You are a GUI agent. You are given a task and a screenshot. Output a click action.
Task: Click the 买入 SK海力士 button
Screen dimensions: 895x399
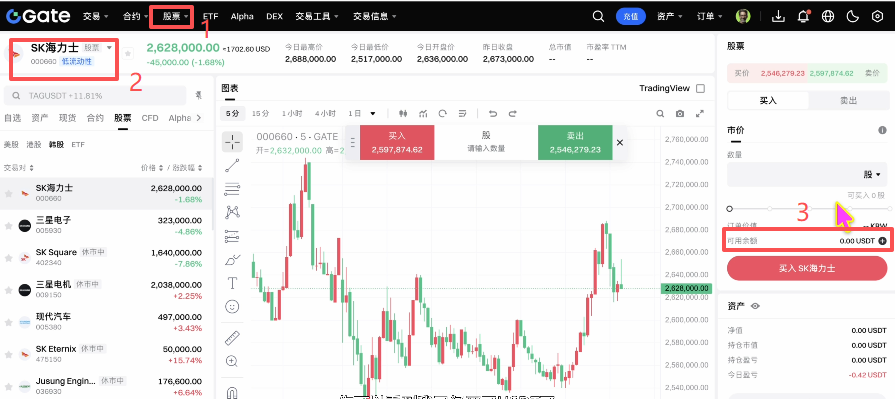pos(807,268)
